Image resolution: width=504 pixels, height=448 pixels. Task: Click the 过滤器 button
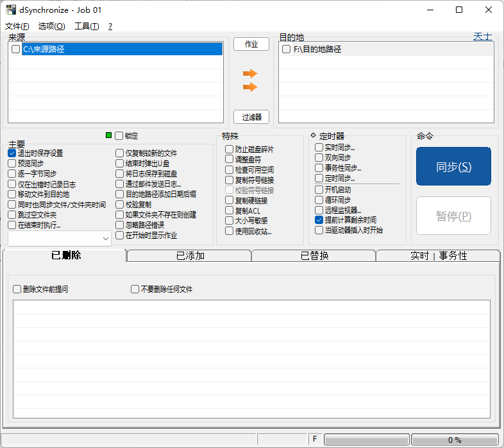(x=251, y=117)
